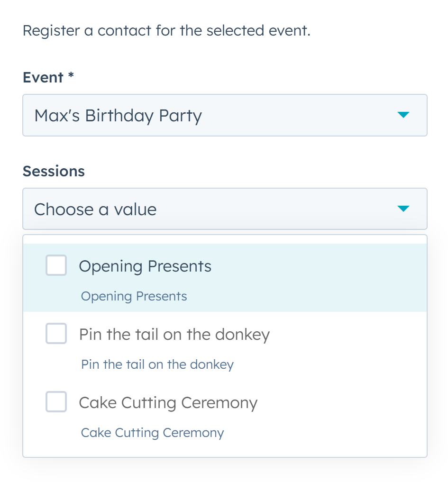
Task: Check the Pin the tail on the donkey box
Action: 56,334
